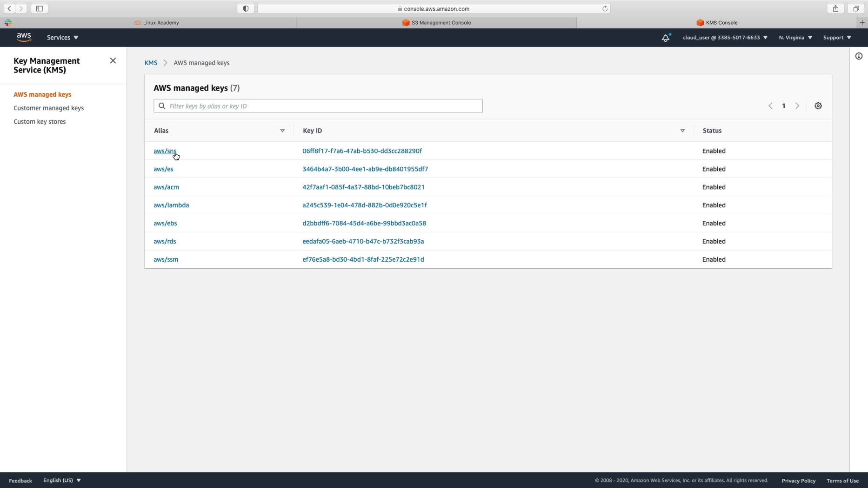Go to the AWS console home logo

pyautogui.click(x=24, y=37)
